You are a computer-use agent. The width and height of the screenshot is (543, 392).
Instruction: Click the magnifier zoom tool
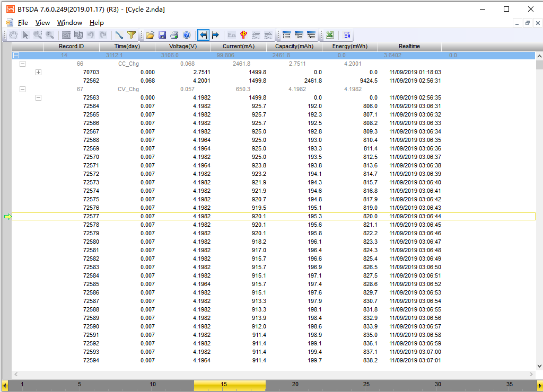coord(50,35)
